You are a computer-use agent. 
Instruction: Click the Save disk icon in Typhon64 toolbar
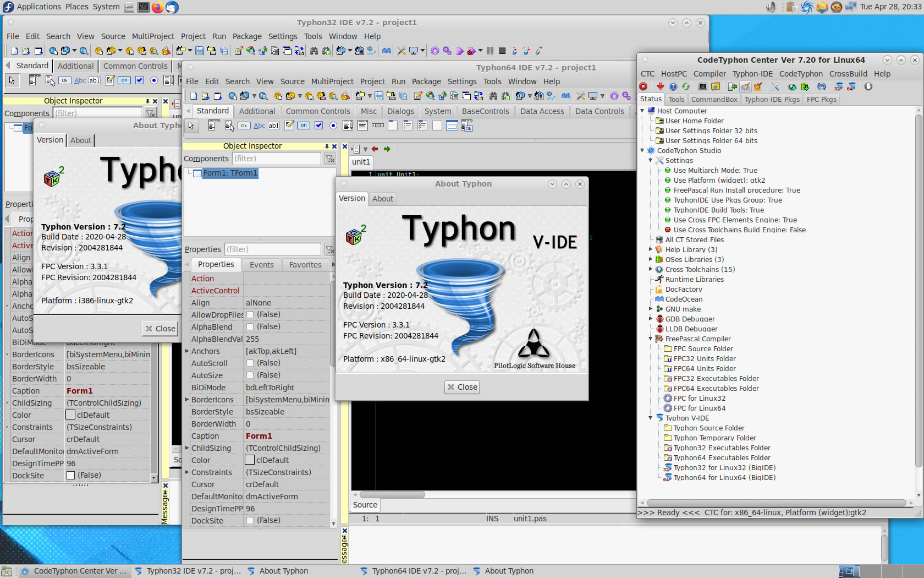coord(378,96)
